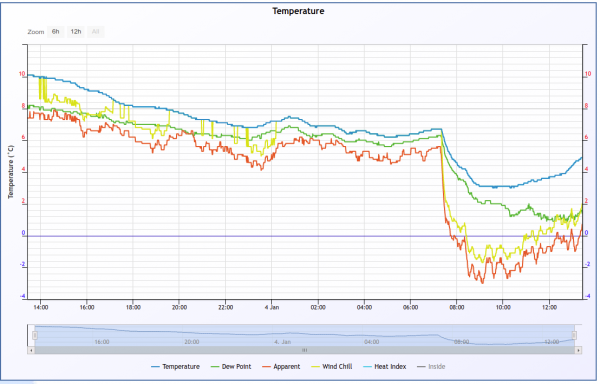600x384 pixels.
Task: Click the left axis 10 label
Action: pyautogui.click(x=22, y=74)
